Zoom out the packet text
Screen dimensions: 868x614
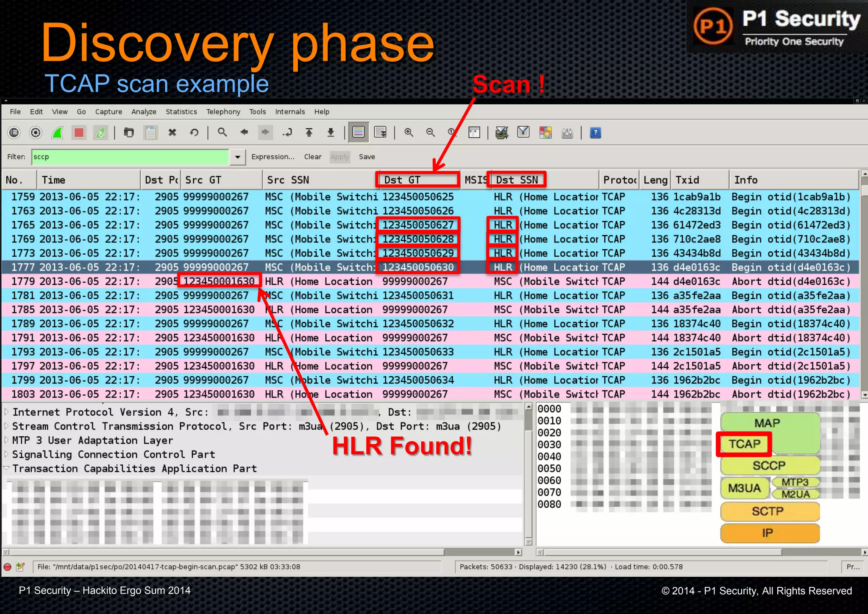431,133
